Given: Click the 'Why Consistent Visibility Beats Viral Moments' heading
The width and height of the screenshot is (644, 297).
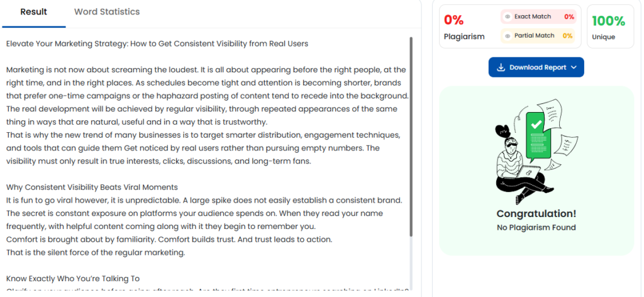Looking at the screenshot, I should point(92,187).
